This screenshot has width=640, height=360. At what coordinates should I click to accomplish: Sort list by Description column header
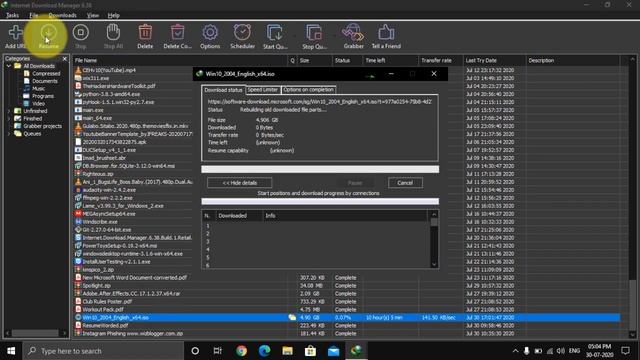572,60
